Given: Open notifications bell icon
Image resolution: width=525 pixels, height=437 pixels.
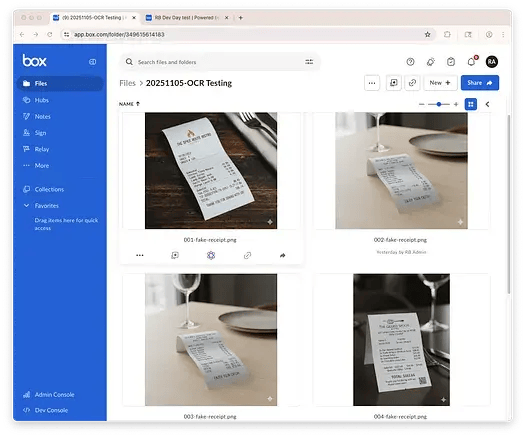Looking at the screenshot, I should coord(471,62).
